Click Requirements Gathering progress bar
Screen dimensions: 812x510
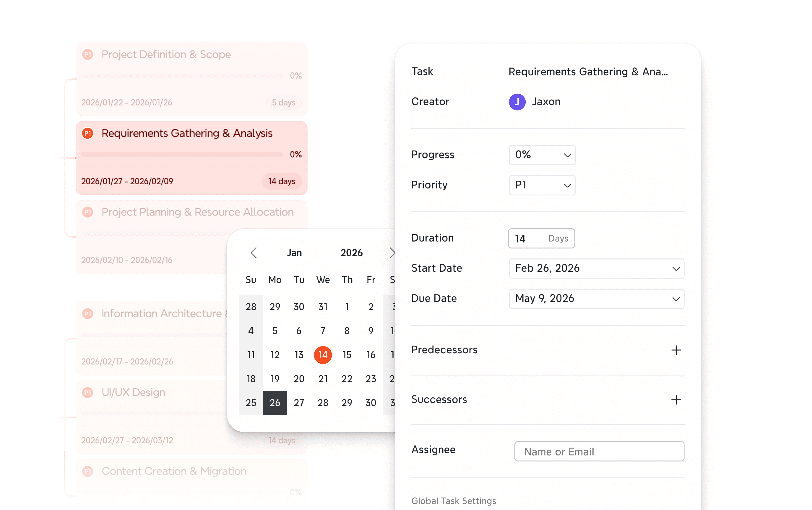click(182, 155)
